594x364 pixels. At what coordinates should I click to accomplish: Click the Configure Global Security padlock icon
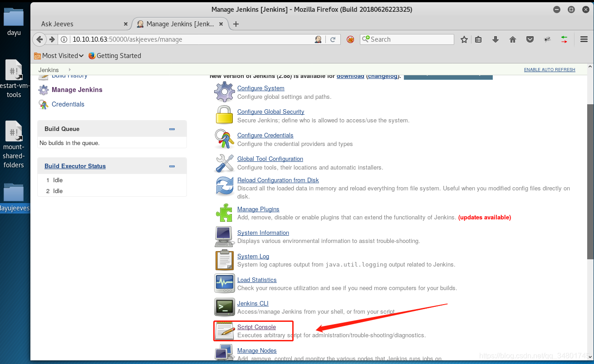click(x=224, y=115)
